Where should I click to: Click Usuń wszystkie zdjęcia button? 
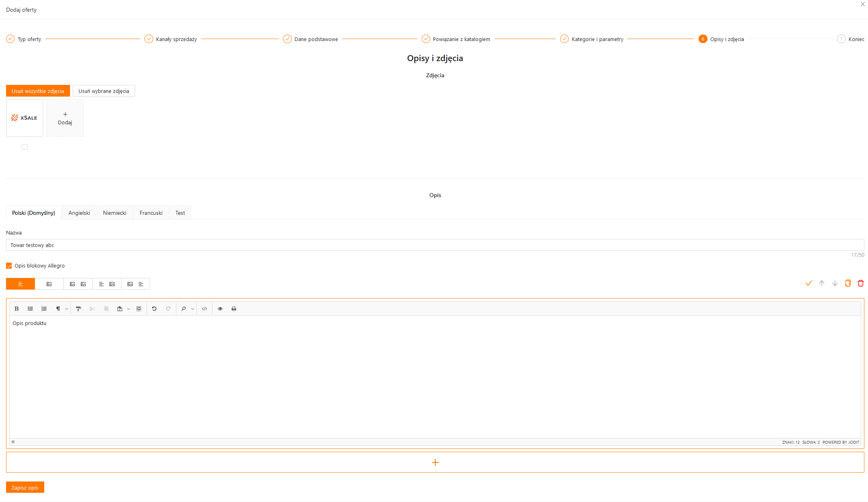point(38,91)
